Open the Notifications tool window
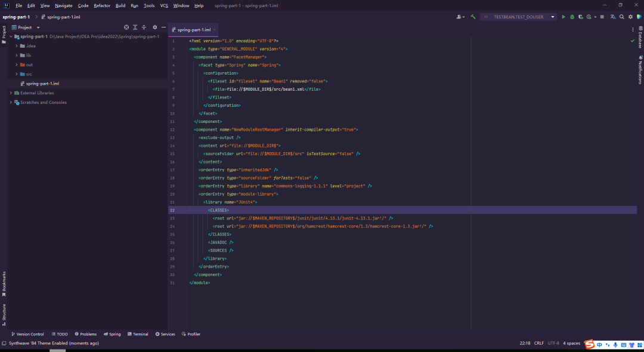The height and width of the screenshot is (352, 644). click(x=640, y=70)
